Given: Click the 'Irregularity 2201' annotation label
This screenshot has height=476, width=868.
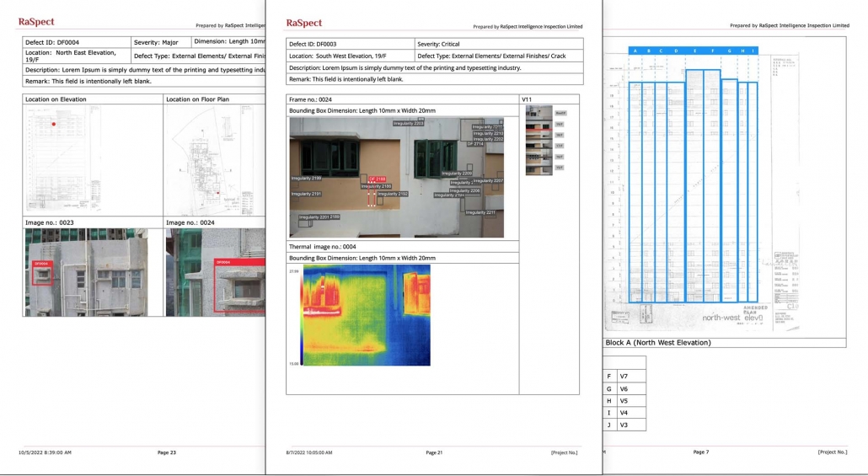Looking at the screenshot, I should pos(313,217).
